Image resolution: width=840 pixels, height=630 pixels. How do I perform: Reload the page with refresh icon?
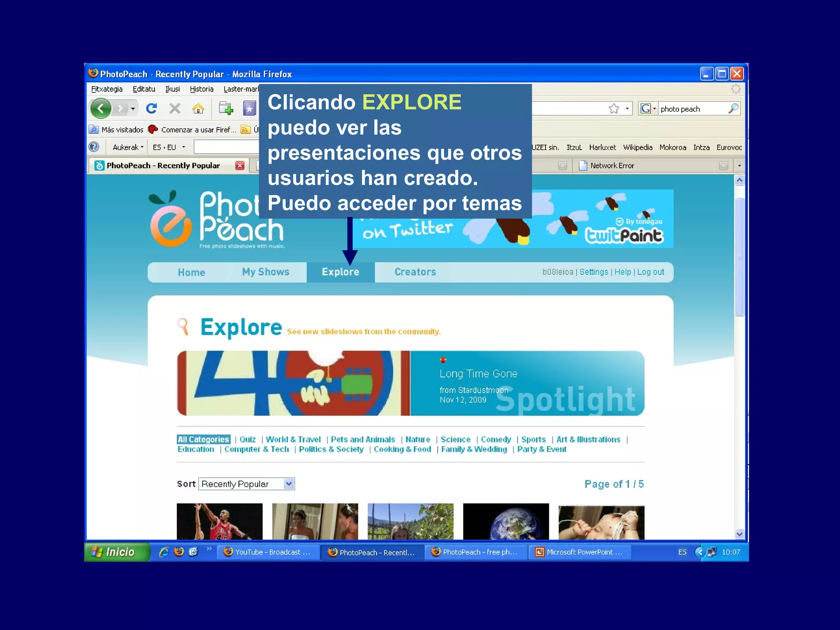[151, 109]
